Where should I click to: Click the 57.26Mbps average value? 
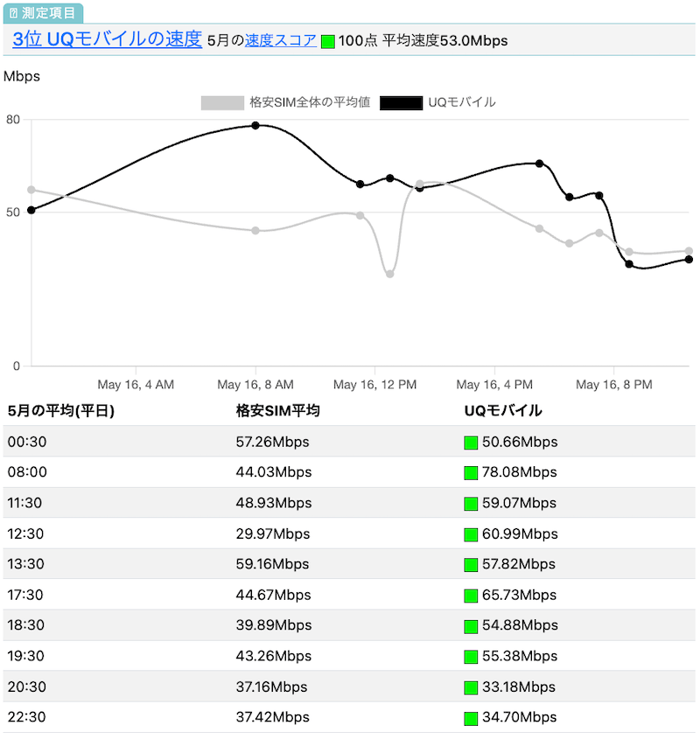pyautogui.click(x=273, y=442)
